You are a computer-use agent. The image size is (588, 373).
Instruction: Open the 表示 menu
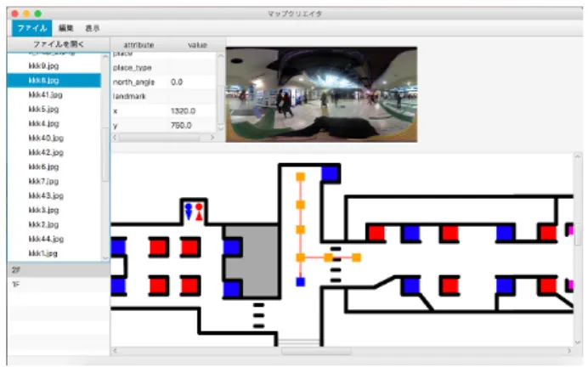(93, 28)
